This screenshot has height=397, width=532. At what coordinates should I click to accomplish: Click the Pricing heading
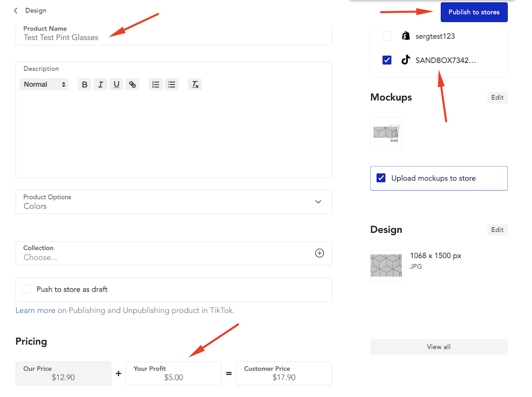click(31, 341)
